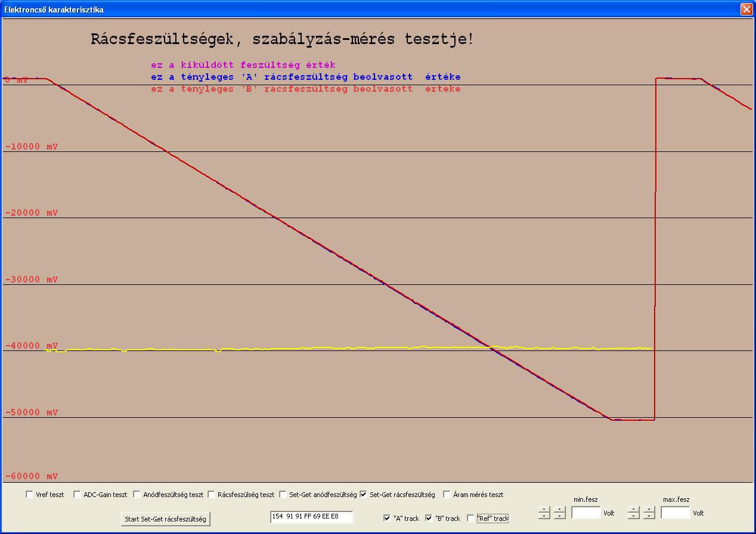The width and height of the screenshot is (756, 534).
Task: Enable the Áram mérés teszt checkbox
Action: click(447, 495)
